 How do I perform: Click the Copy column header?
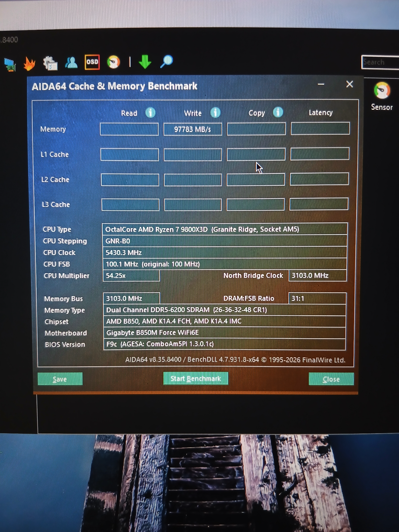pos(257,113)
